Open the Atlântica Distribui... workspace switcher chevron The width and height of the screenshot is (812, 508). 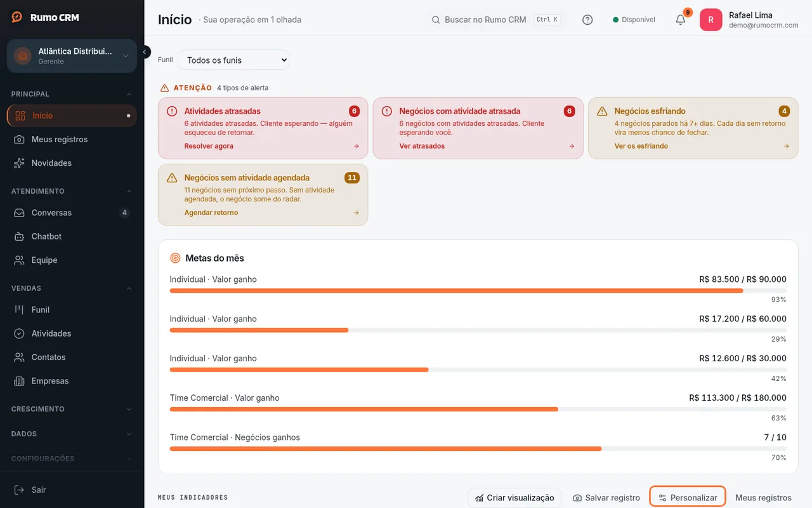pos(126,56)
